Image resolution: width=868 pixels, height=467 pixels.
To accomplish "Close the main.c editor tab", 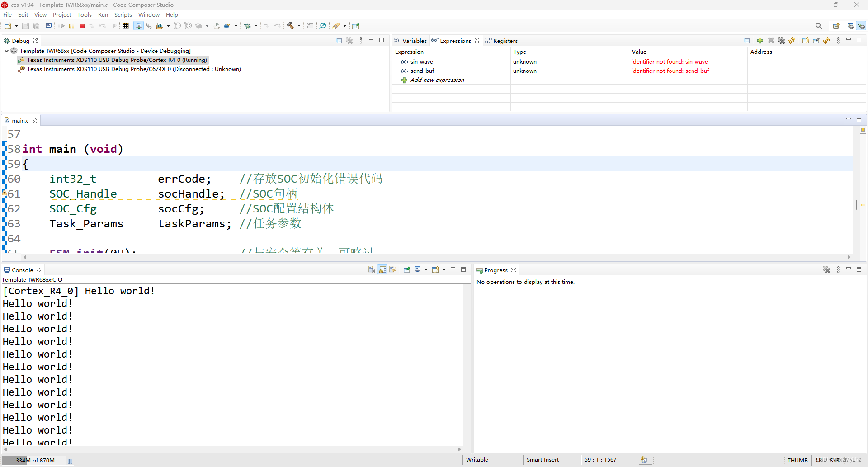I will (35, 120).
